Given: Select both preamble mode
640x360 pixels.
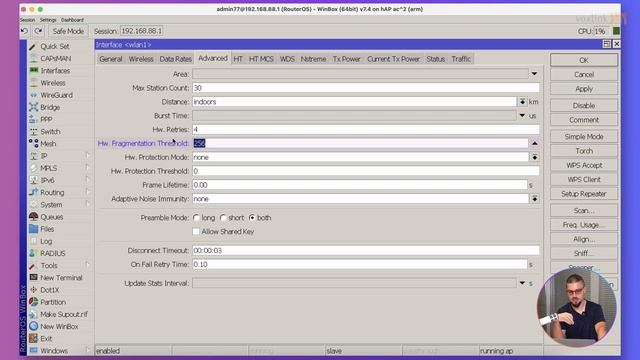Looking at the screenshot, I should (x=252, y=218).
